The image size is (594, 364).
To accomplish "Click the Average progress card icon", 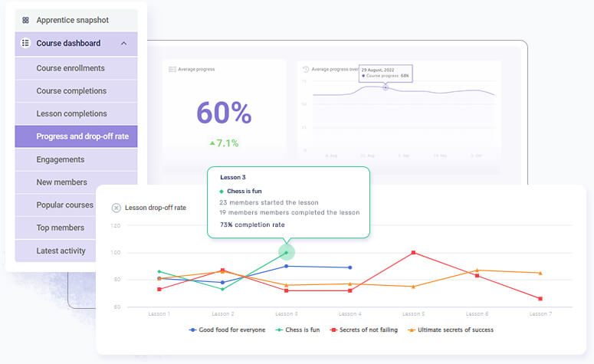I will [x=172, y=69].
